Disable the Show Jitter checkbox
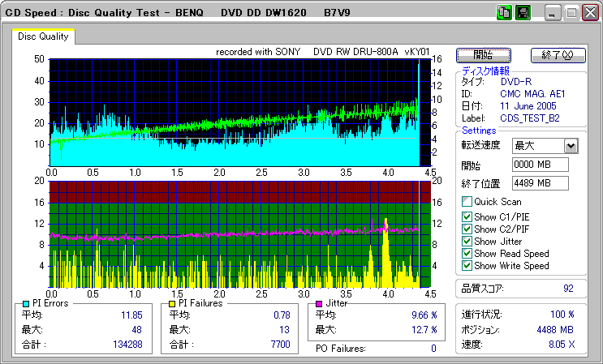The image size is (603, 364). click(x=467, y=242)
